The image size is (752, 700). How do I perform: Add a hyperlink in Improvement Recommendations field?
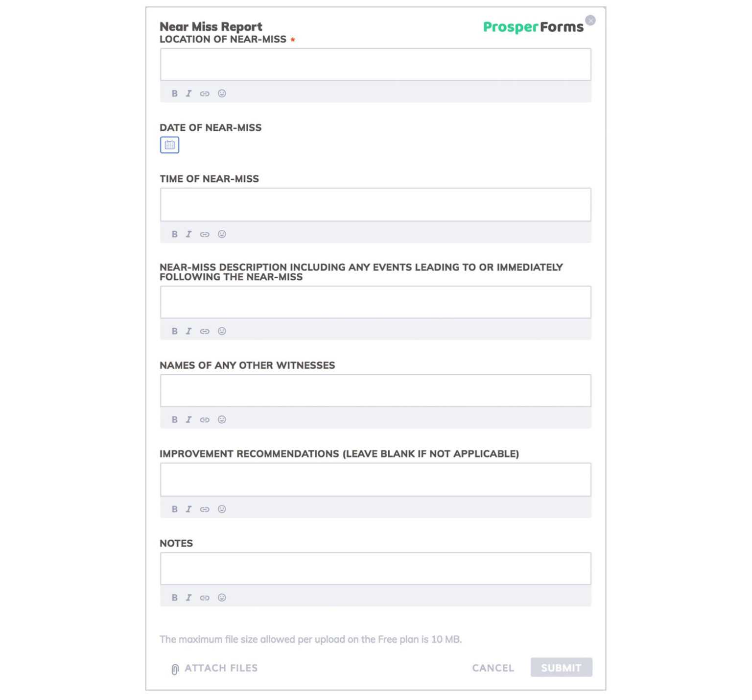point(204,509)
